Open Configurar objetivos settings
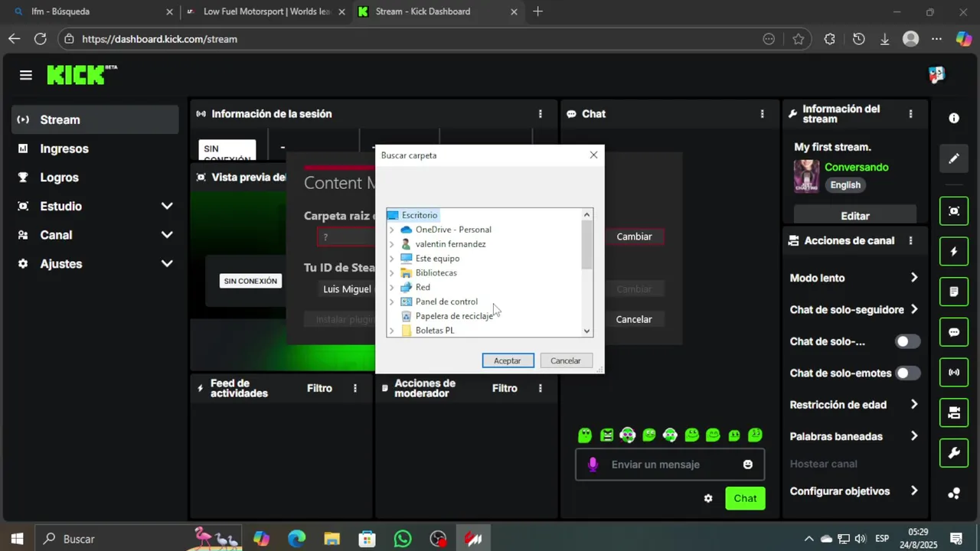Image resolution: width=980 pixels, height=551 pixels. [854, 491]
